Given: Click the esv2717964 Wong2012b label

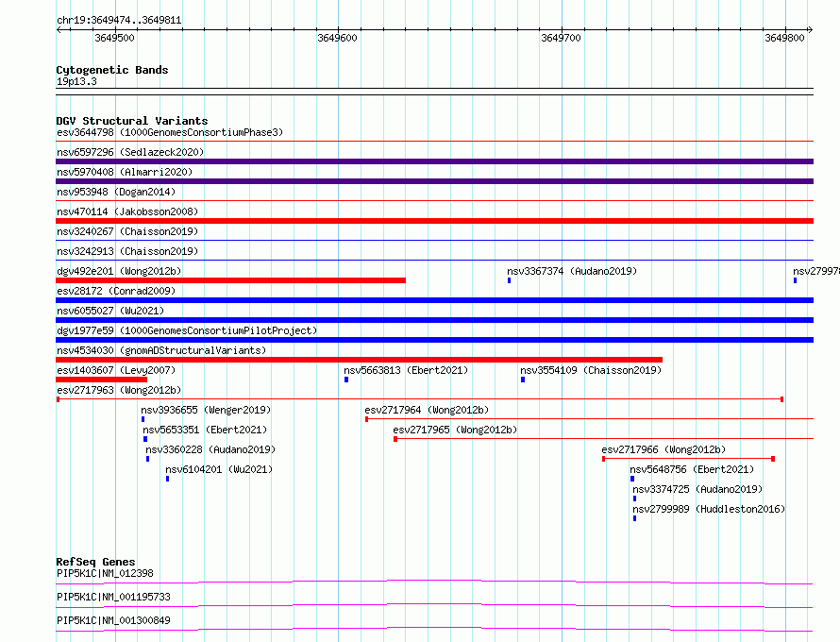Looking at the screenshot, I should tap(427, 410).
